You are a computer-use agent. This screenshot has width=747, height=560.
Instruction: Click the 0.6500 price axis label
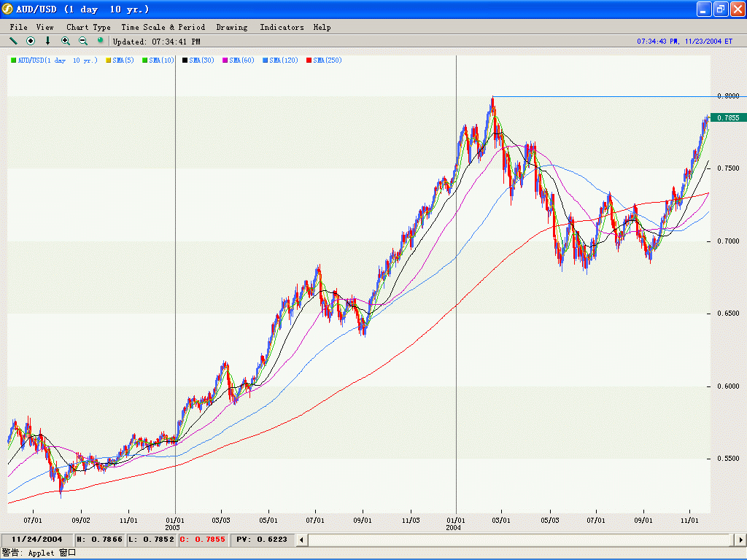click(x=728, y=314)
